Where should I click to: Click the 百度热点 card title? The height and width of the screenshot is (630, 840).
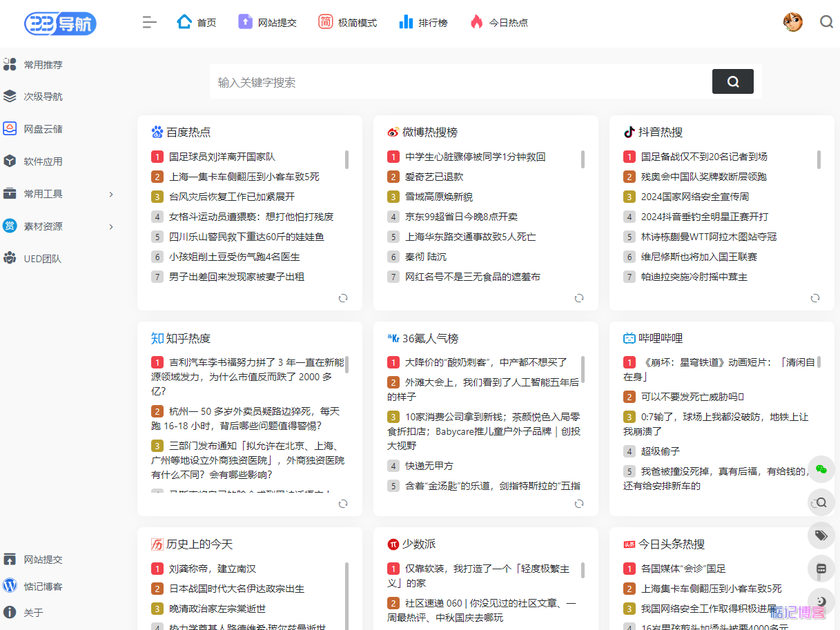188,132
